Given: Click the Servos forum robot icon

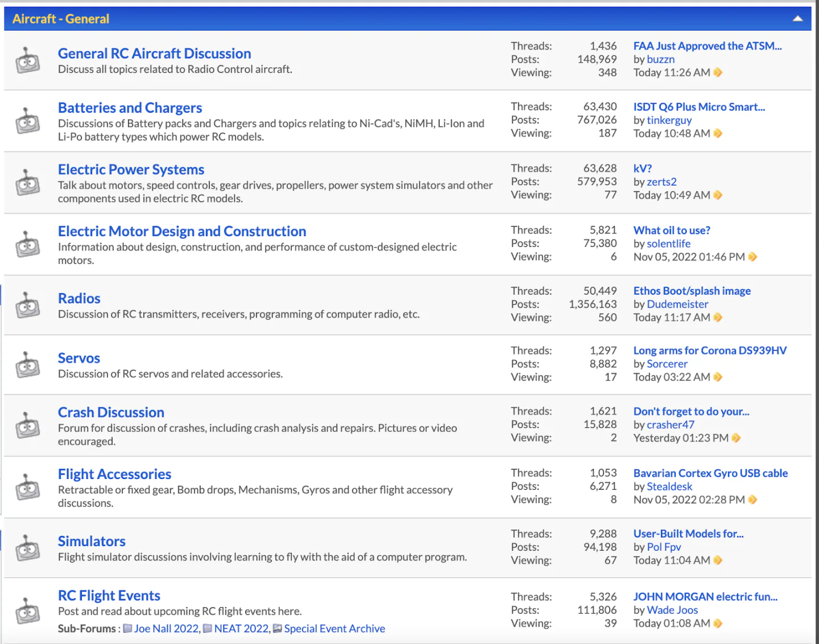Looking at the screenshot, I should coord(27,365).
